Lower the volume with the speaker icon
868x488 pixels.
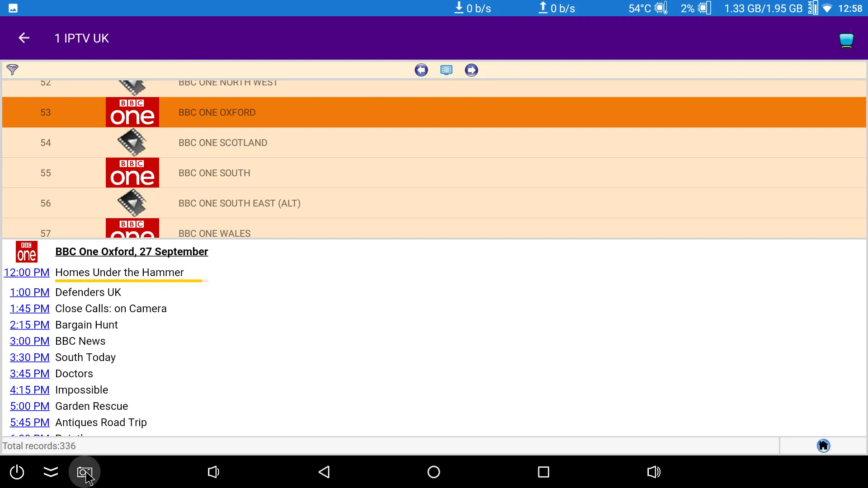[213, 472]
